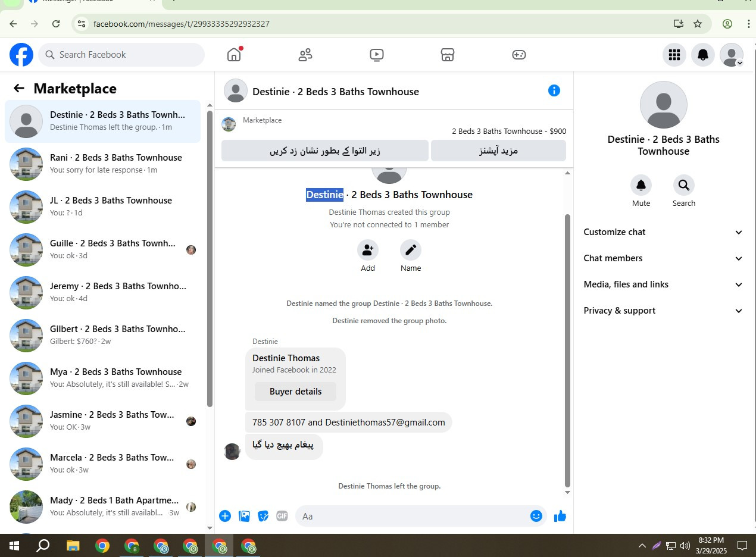
Task: Open the Watch video icon
Action: tap(376, 55)
